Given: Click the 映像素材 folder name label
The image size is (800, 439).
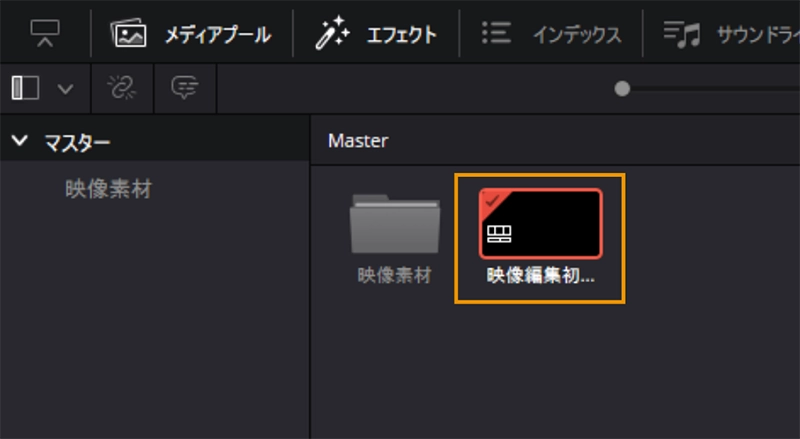Looking at the screenshot, I should 394,276.
